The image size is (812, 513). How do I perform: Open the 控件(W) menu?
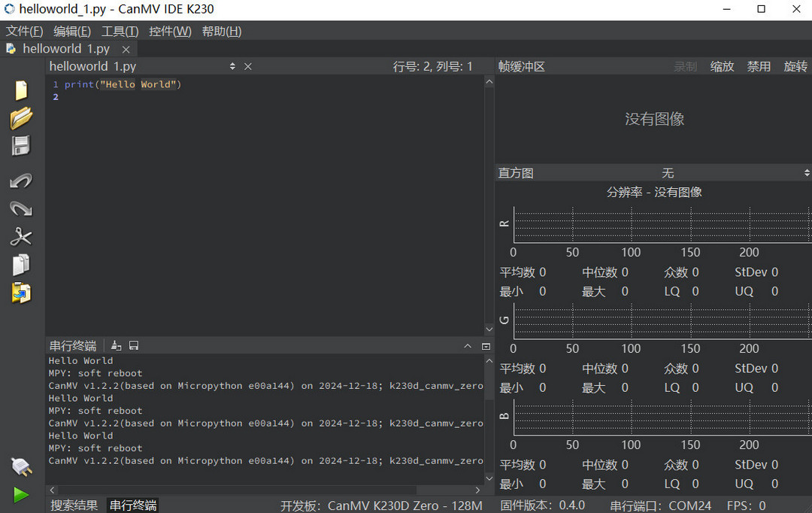click(170, 32)
